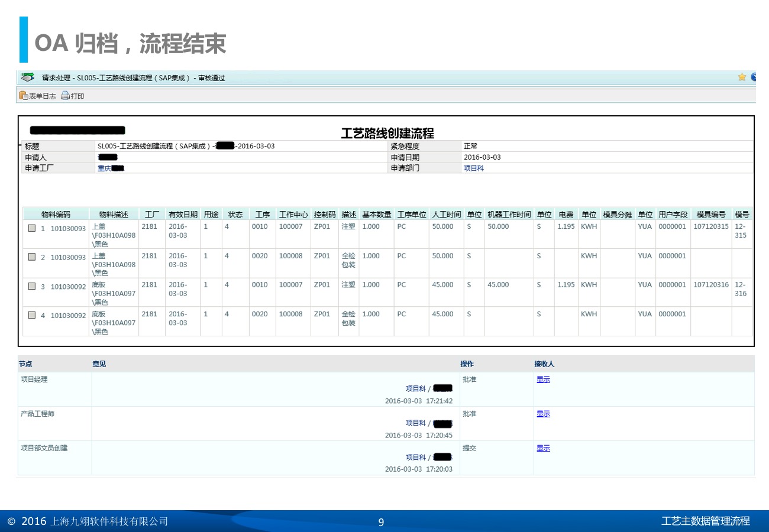Click the 控制码 column header
The width and height of the screenshot is (769, 532).
[x=325, y=215]
